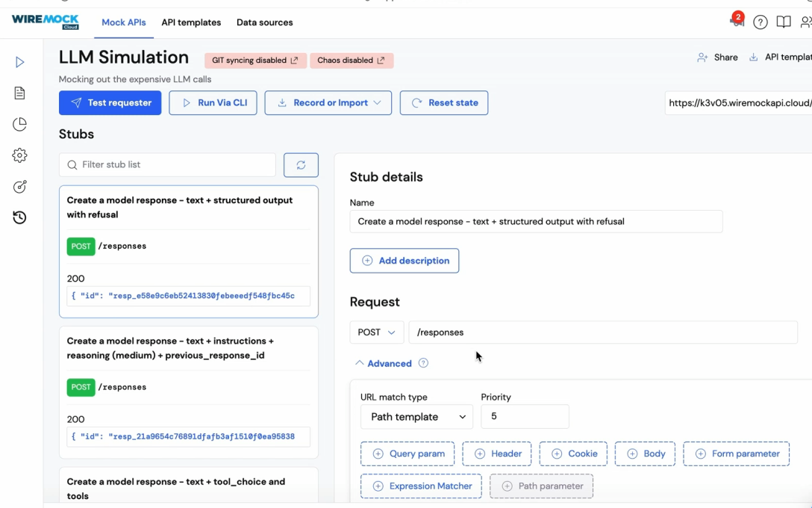The width and height of the screenshot is (812, 508).
Task: Open the documentation book icon
Action: tap(784, 22)
